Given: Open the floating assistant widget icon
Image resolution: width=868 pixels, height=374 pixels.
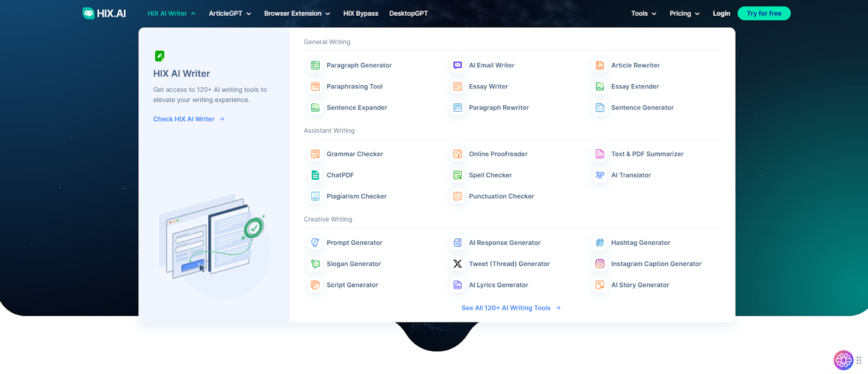Looking at the screenshot, I should point(844,360).
